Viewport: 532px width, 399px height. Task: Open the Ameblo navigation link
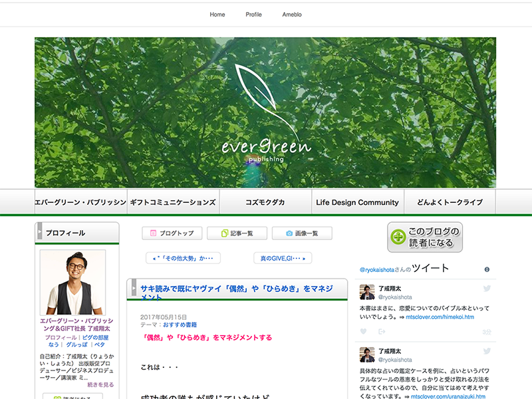tap(292, 15)
